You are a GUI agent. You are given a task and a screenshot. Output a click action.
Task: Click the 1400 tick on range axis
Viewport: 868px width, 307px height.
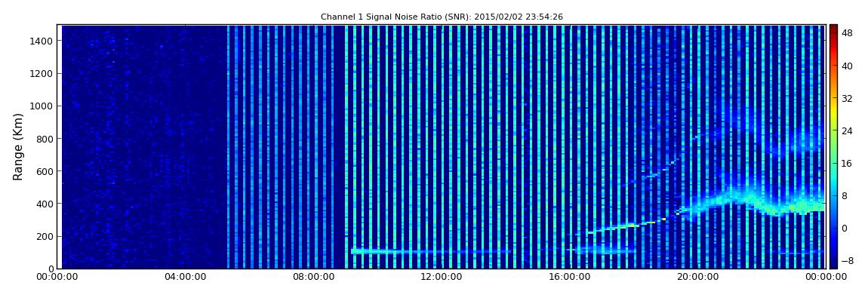tap(42, 41)
